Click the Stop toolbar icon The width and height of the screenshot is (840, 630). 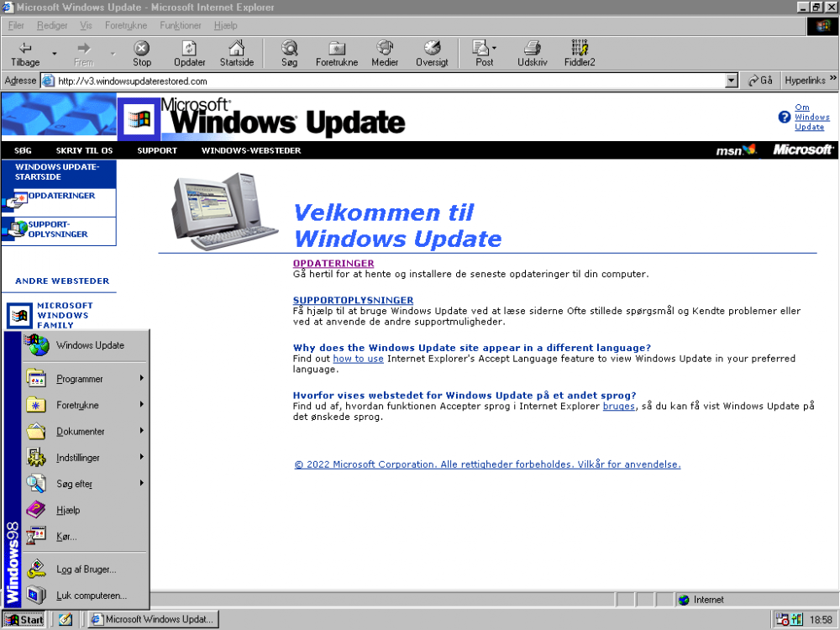pos(142,49)
